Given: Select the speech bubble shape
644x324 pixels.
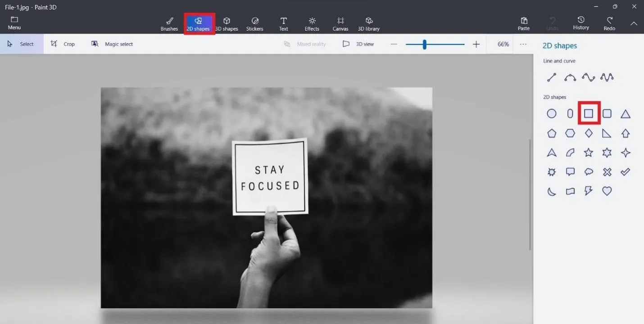Looking at the screenshot, I should [570, 171].
